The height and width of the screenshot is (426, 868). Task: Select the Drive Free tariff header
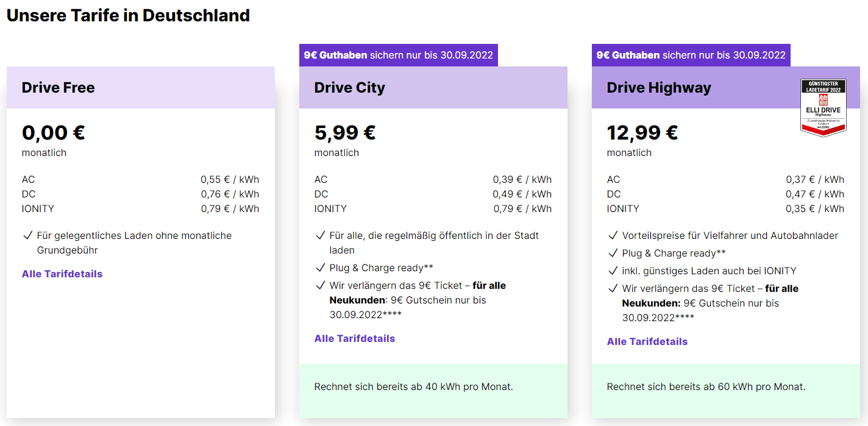click(x=59, y=88)
